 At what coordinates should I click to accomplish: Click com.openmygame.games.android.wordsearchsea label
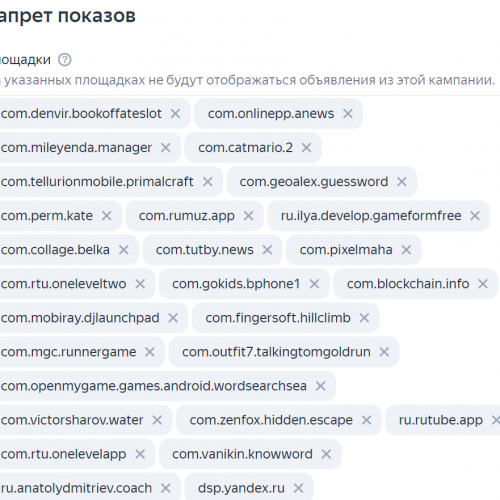(154, 386)
